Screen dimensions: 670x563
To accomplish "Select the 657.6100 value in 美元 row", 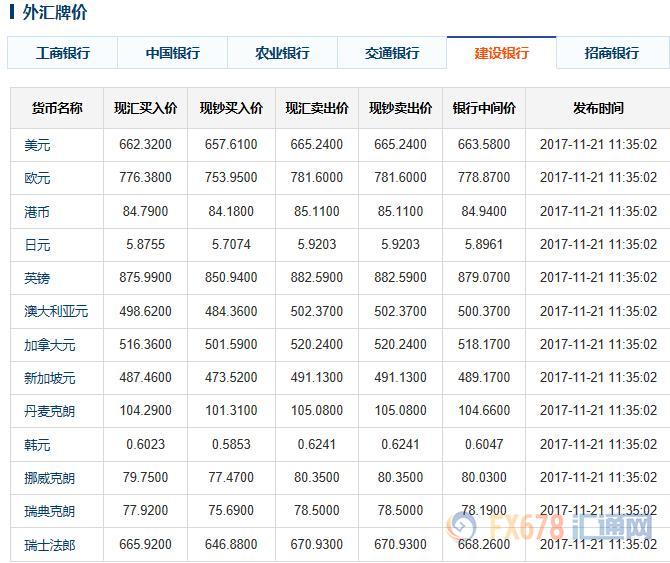I will pos(231,144).
